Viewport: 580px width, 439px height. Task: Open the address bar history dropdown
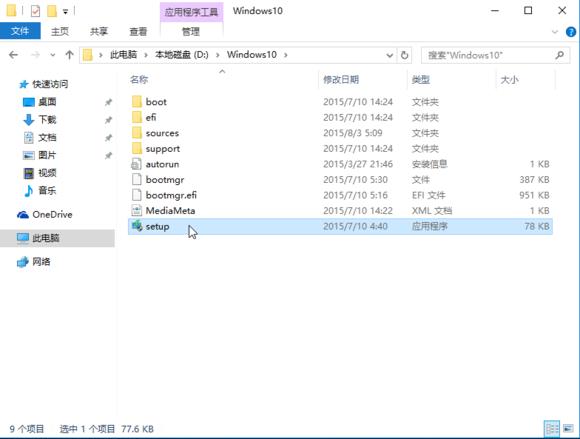point(390,55)
